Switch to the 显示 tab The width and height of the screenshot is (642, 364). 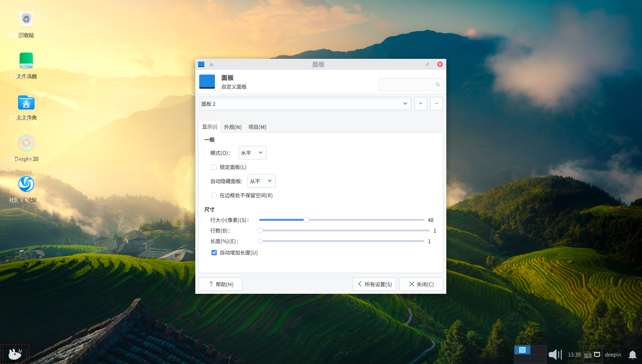click(210, 127)
